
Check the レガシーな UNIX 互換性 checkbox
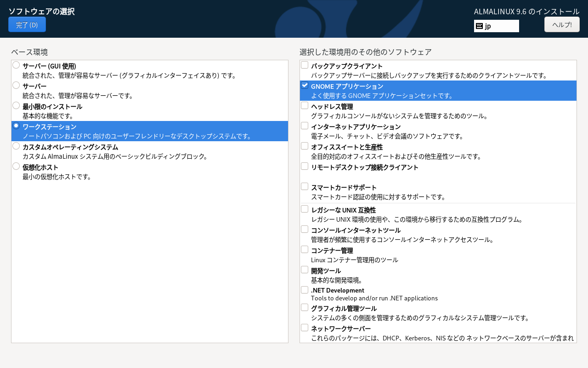(x=305, y=209)
